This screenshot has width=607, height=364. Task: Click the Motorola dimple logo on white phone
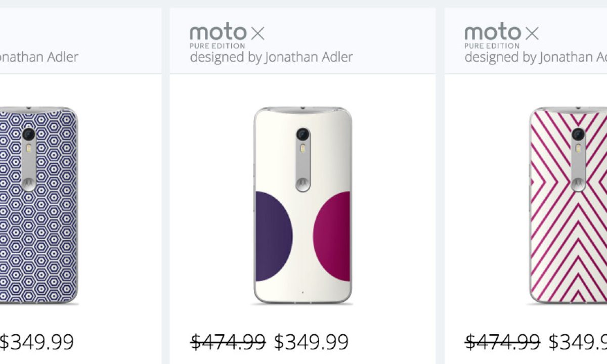click(302, 183)
